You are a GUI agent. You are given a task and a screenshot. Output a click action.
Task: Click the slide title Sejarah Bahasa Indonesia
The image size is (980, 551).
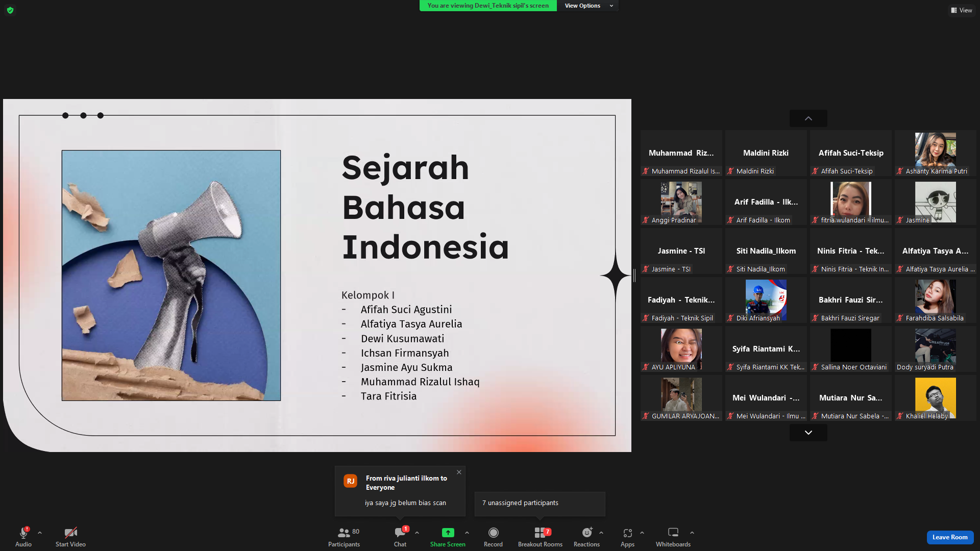425,208
